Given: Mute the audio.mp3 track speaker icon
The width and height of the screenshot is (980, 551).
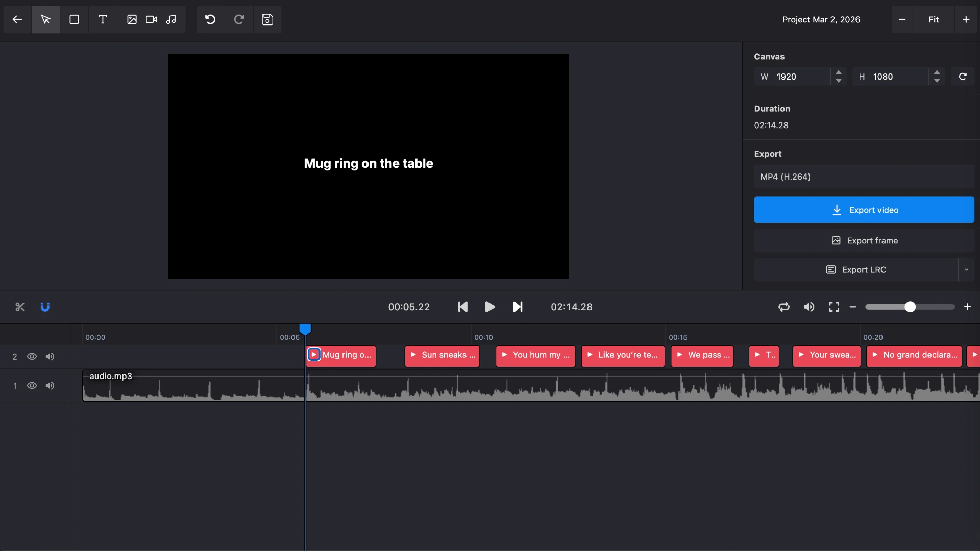Looking at the screenshot, I should coord(50,386).
